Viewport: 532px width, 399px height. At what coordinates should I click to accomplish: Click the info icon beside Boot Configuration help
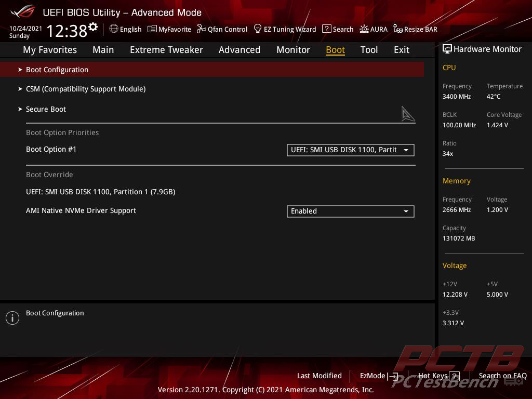coord(12,318)
